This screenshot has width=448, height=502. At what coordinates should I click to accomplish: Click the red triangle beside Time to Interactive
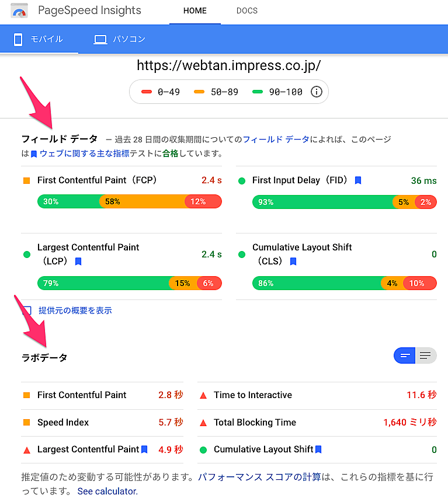203,396
